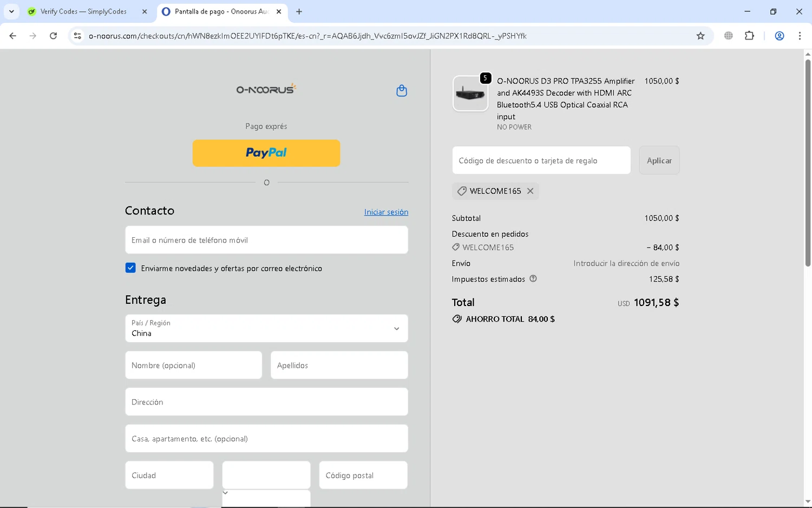This screenshot has width=812, height=508.
Task: Click the page vertical scrollbar
Action: [808, 162]
